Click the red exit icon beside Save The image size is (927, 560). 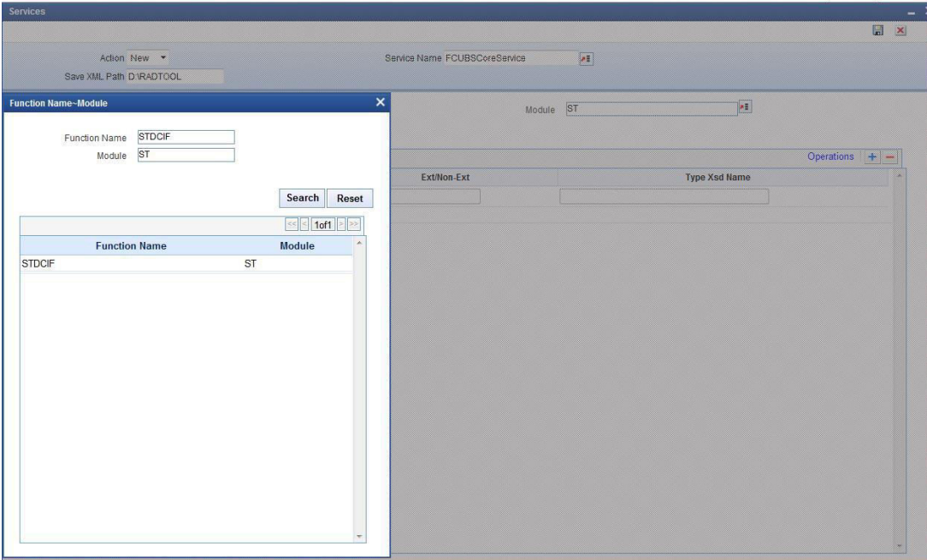tap(900, 30)
